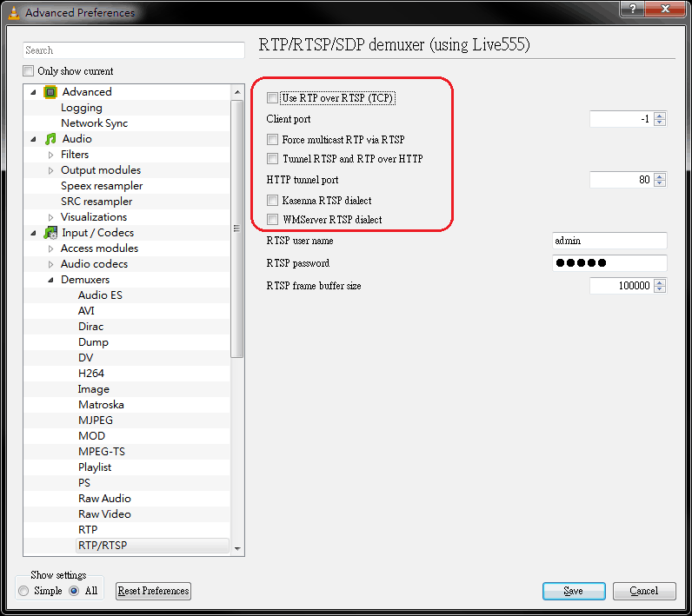Click Reset Preferences button

153,591
